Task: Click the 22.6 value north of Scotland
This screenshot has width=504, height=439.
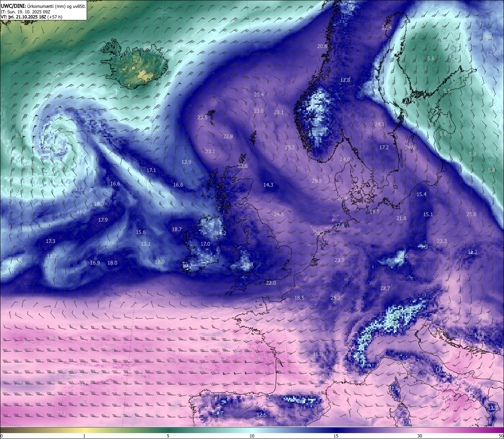Action: (x=243, y=166)
